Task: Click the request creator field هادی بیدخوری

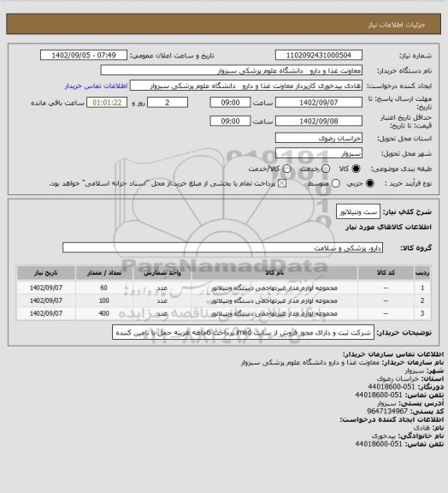Action: click(x=246, y=86)
